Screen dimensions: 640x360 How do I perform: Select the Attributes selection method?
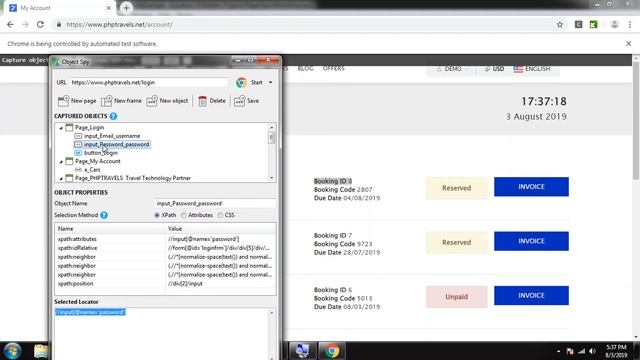tap(184, 215)
